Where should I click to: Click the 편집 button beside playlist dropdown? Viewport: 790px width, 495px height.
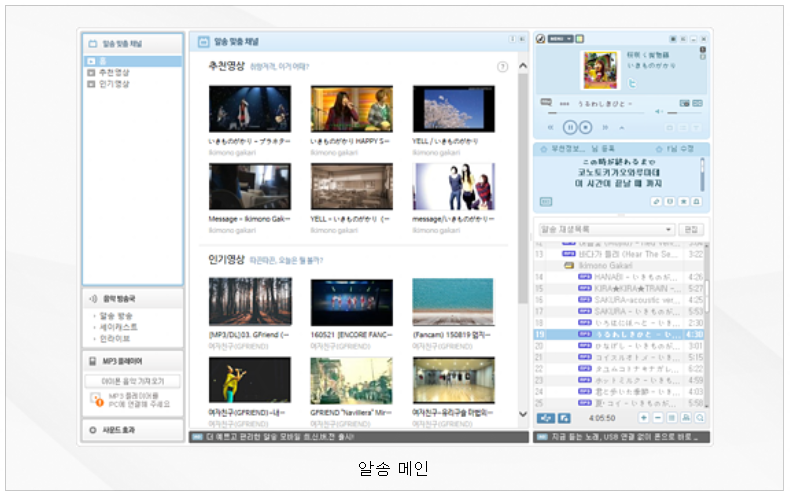click(691, 230)
